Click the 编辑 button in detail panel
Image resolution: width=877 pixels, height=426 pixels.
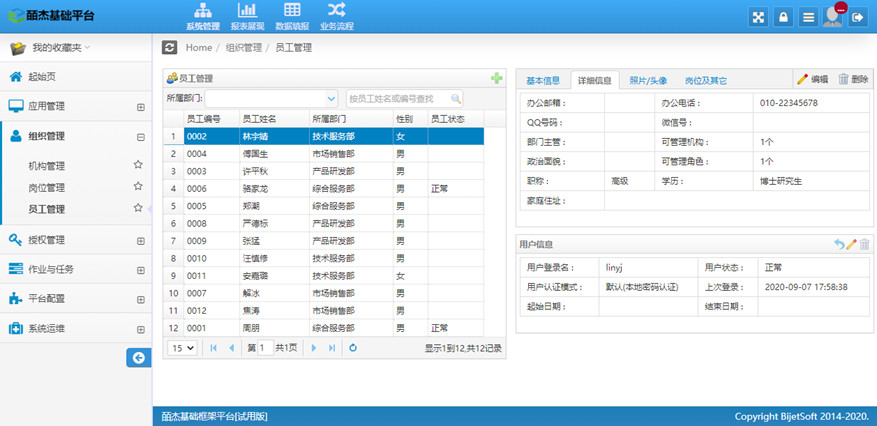pyautogui.click(x=811, y=79)
